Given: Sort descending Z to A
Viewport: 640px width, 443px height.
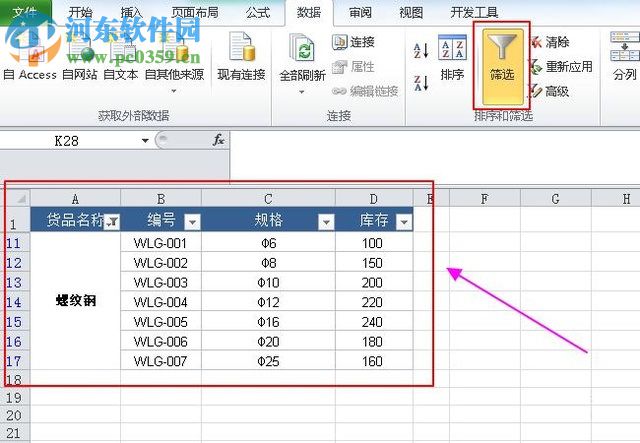Looking at the screenshot, I should pos(421,83).
